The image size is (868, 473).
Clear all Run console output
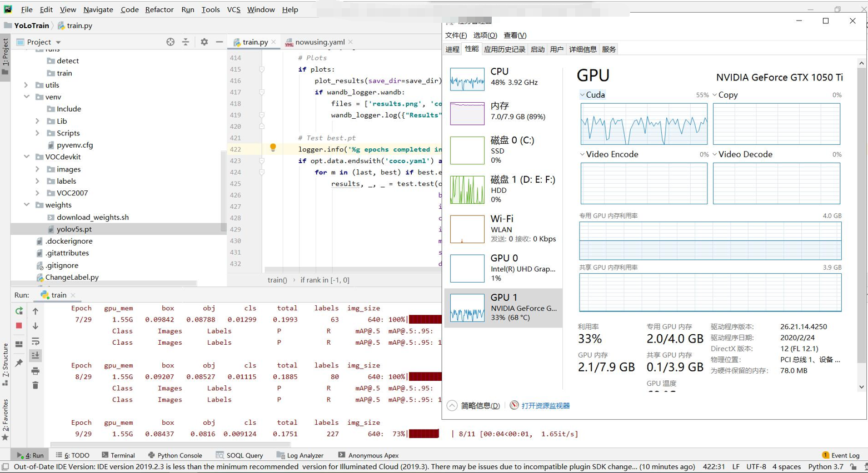pyautogui.click(x=36, y=385)
